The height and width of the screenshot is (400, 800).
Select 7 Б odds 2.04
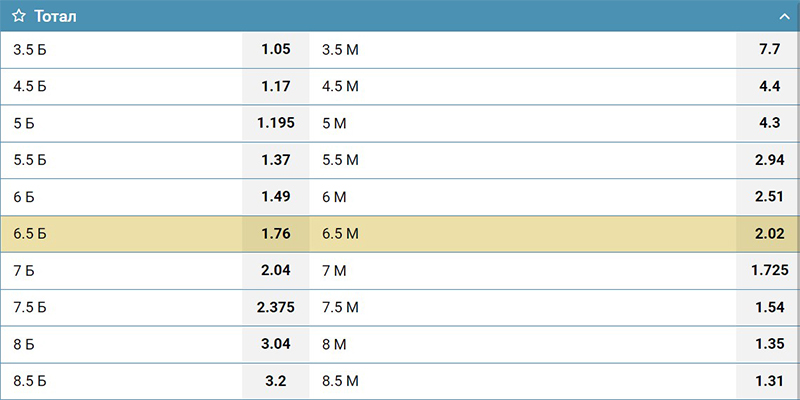point(276,270)
